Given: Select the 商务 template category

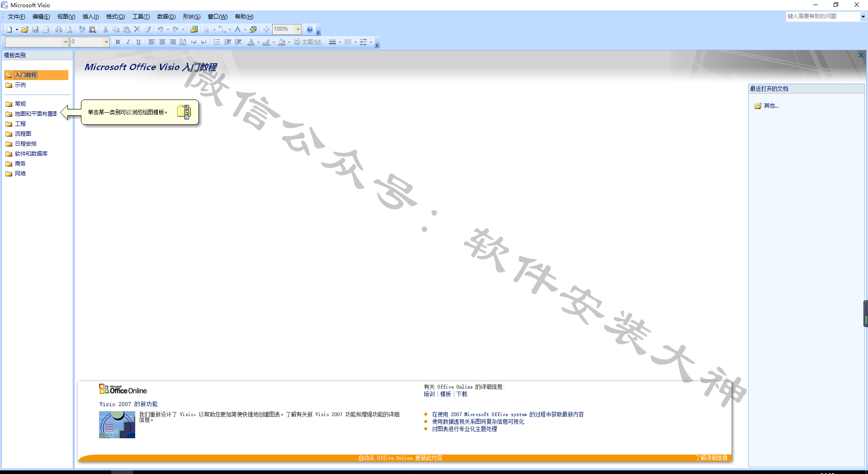Looking at the screenshot, I should click(x=20, y=164).
